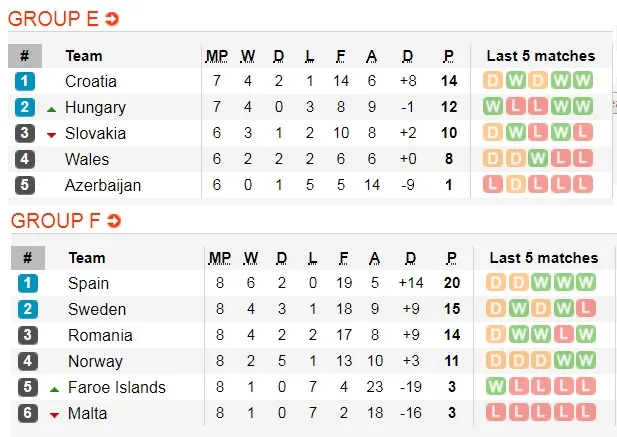Sort Group E by the MP column header
Screen dimensions: 617x437
(x=217, y=56)
